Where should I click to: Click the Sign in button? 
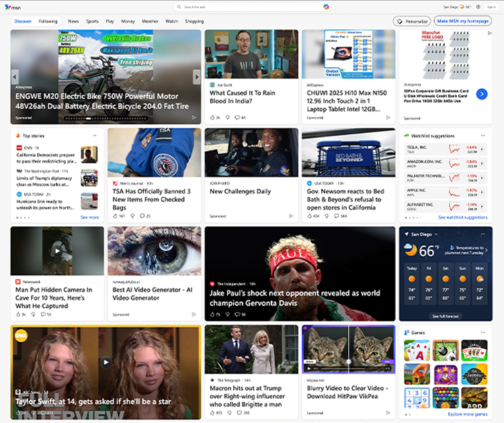point(491,7)
